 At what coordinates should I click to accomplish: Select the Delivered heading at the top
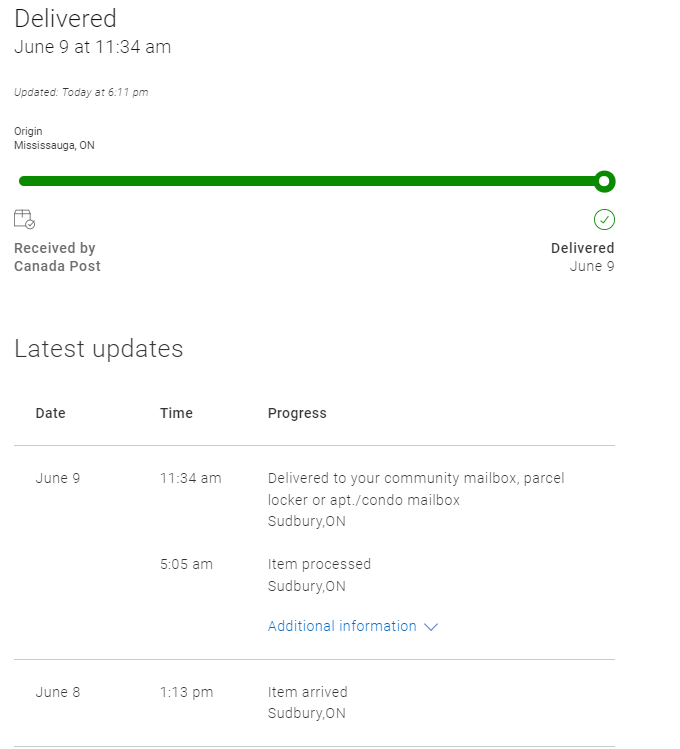[x=65, y=18]
